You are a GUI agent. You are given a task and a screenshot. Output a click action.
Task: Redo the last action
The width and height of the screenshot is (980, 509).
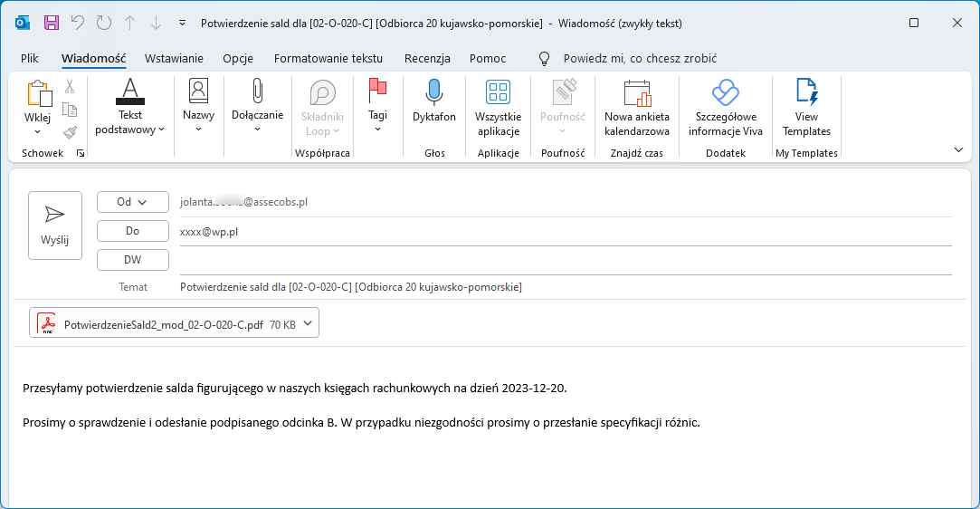click(104, 24)
